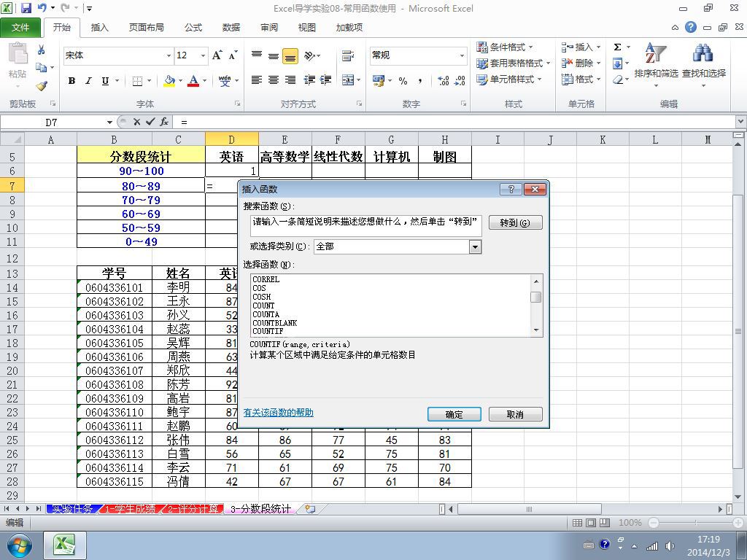Click the Merge and Center icon
The image size is (747, 560).
click(x=348, y=80)
